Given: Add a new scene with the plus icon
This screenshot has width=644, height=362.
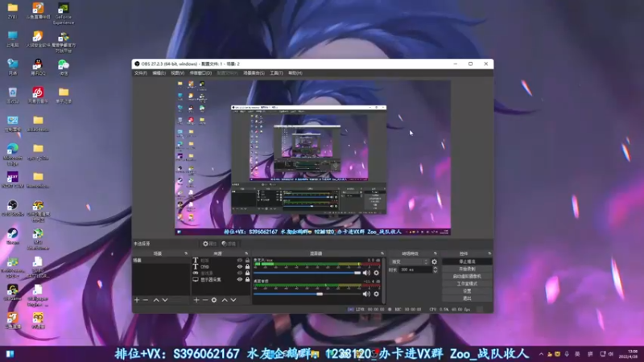Looking at the screenshot, I should tap(137, 300).
